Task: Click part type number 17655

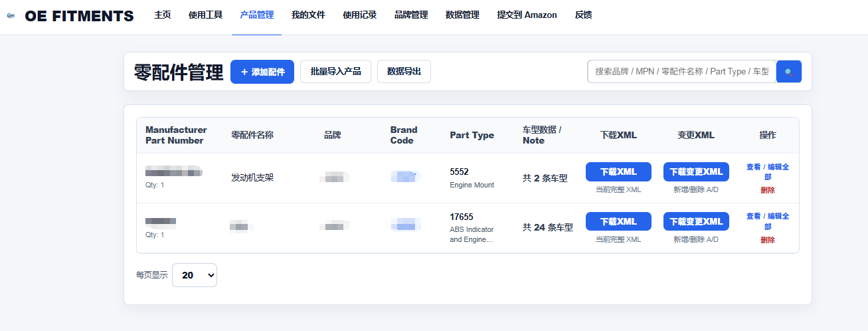Action: tap(462, 217)
